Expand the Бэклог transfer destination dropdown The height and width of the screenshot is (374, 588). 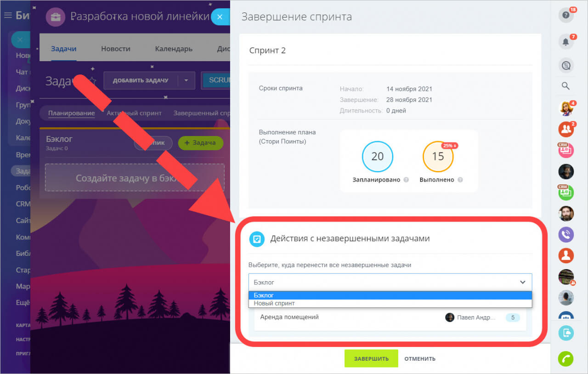522,282
